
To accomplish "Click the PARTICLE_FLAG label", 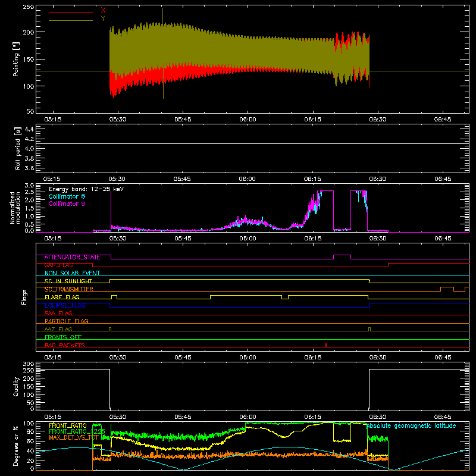I will 67,321.
